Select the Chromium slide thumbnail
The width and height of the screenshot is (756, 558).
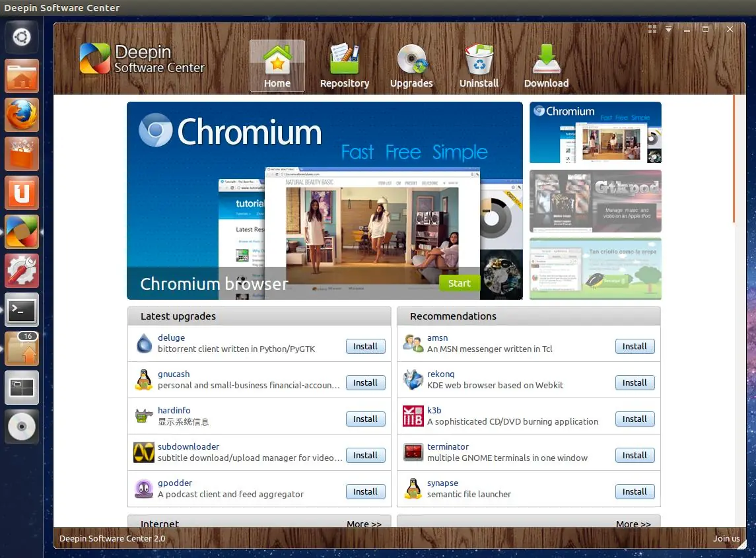point(596,133)
